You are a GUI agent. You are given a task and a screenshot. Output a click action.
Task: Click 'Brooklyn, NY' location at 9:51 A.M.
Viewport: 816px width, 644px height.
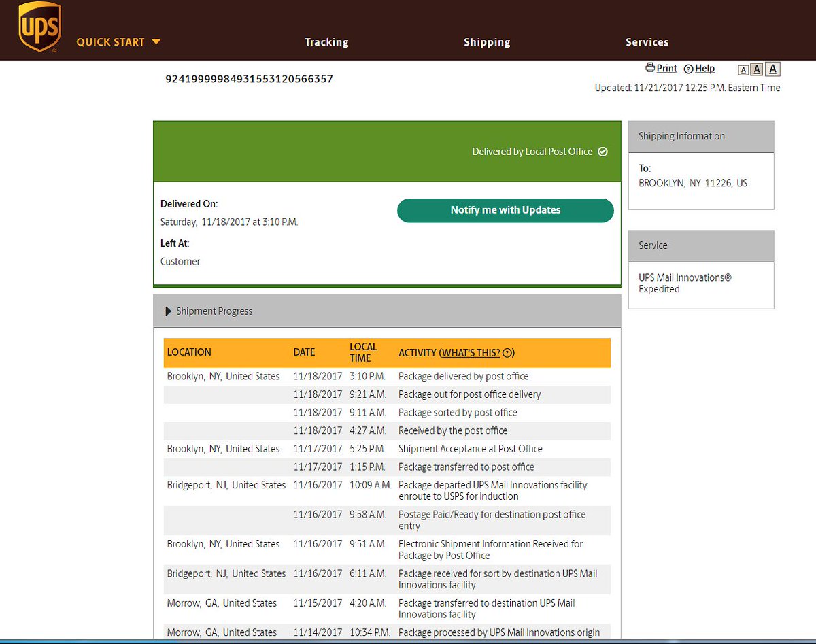pyautogui.click(x=224, y=544)
